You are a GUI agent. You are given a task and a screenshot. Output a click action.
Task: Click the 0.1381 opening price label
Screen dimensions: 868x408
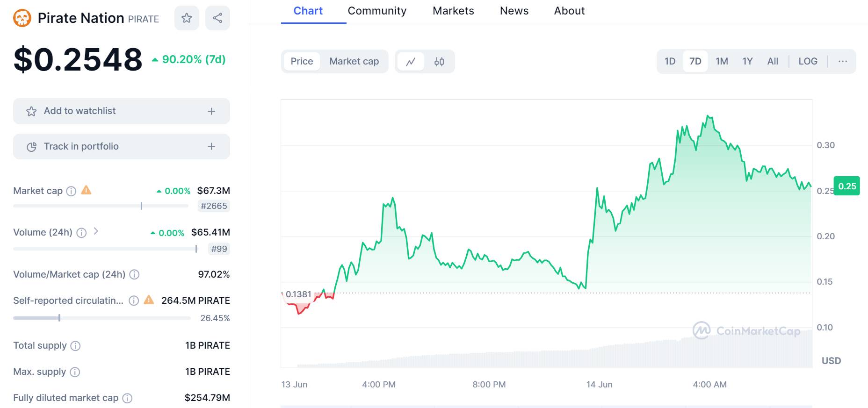[298, 294]
